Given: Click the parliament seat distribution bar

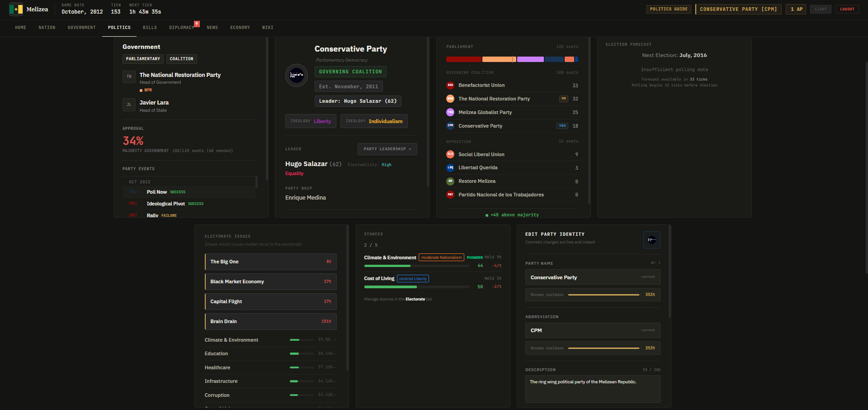Looking at the screenshot, I should 512,59.
